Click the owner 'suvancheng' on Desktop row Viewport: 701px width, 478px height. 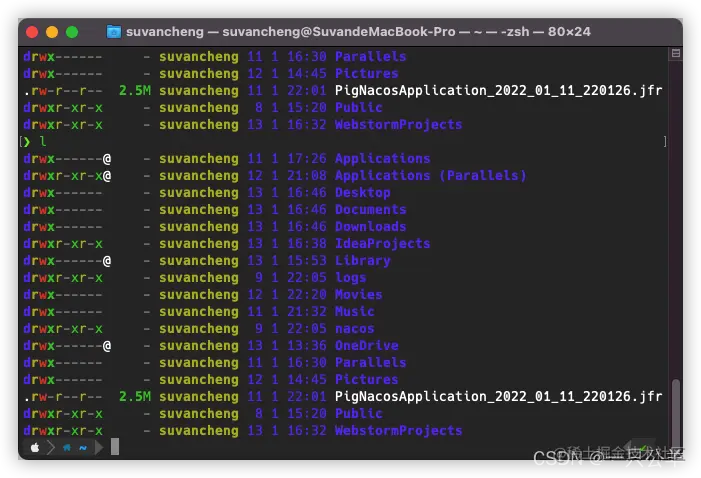[x=199, y=193]
